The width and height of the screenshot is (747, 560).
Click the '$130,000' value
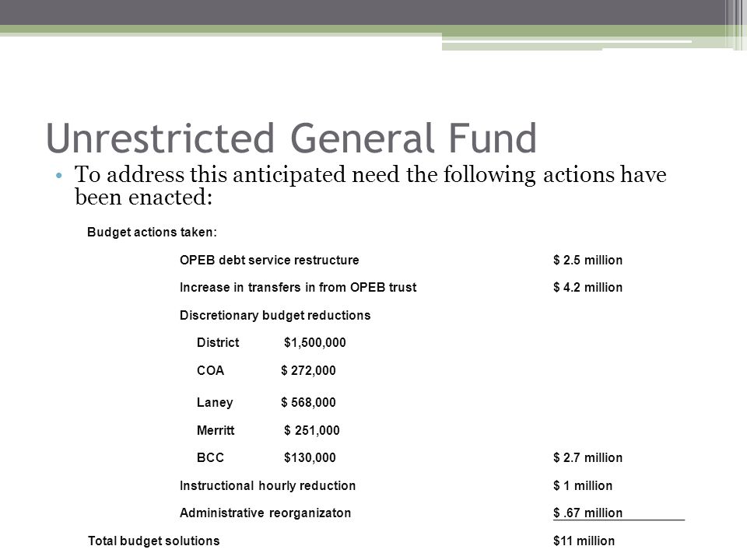(310, 457)
